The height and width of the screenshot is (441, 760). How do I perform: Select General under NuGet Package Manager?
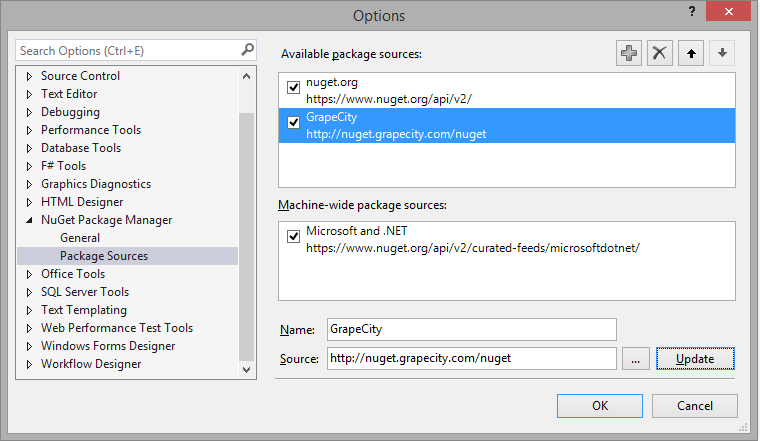pos(80,238)
